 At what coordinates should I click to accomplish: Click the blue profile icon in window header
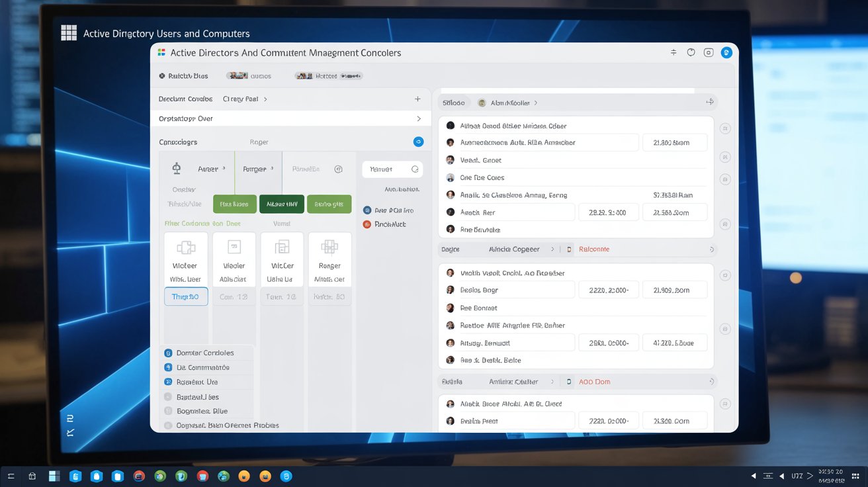pos(726,53)
